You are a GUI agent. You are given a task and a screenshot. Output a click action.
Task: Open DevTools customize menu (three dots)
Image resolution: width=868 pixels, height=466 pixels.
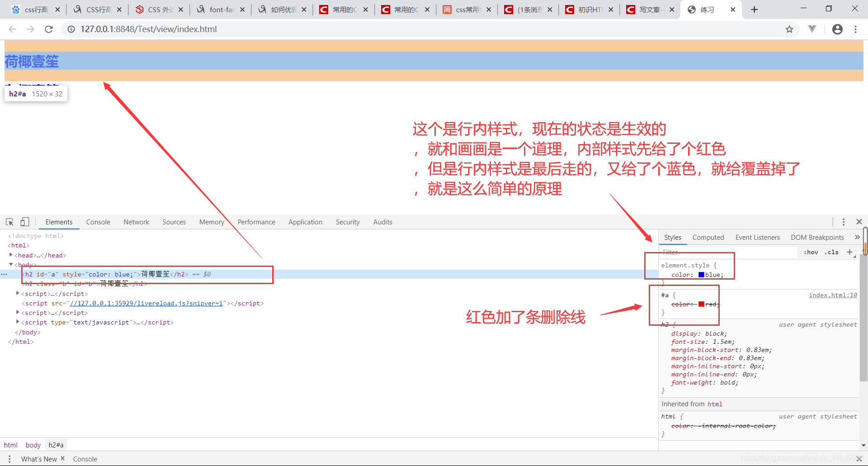point(844,222)
